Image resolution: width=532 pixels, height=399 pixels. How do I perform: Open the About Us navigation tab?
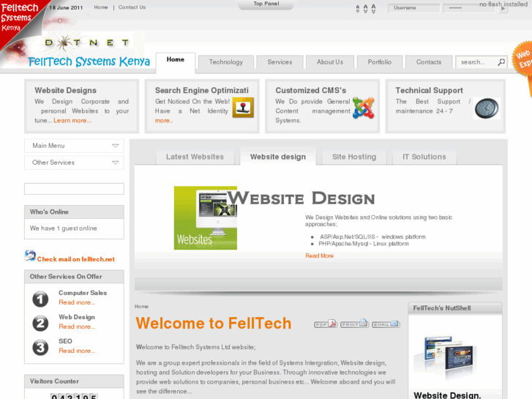pyautogui.click(x=330, y=62)
